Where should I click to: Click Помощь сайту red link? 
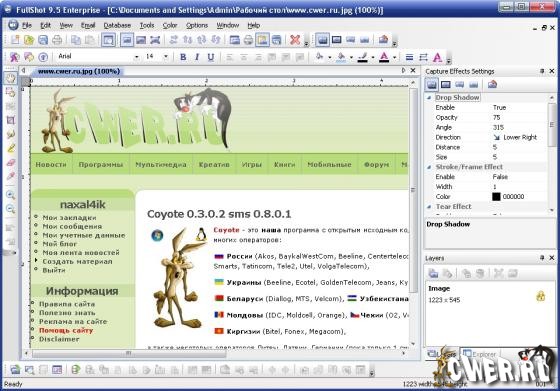66,331
